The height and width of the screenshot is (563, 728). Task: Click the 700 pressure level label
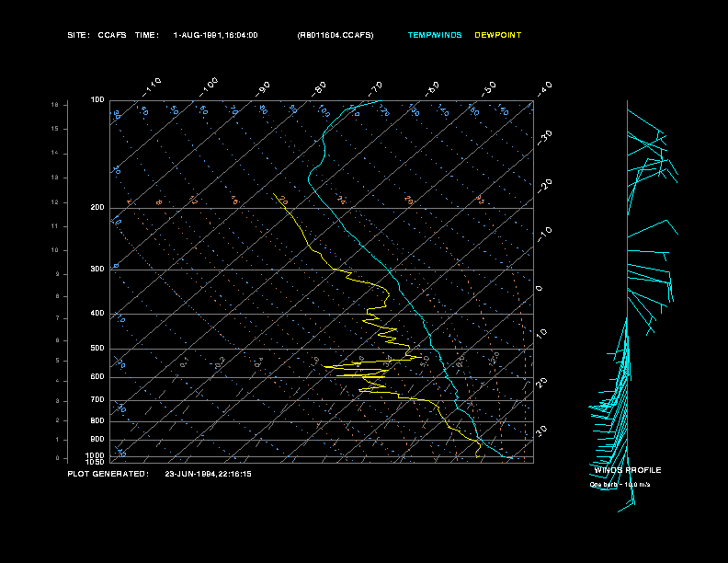coord(97,399)
